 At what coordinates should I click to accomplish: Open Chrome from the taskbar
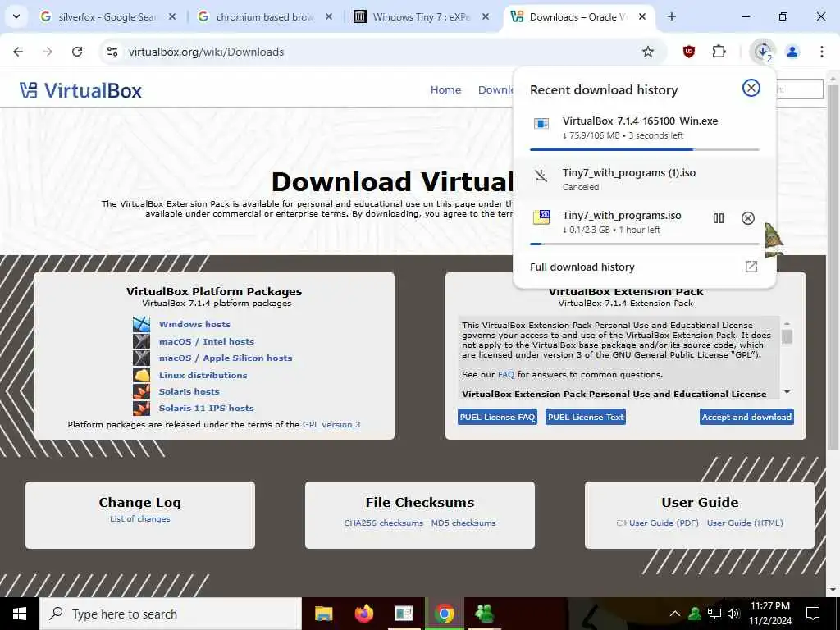pos(444,614)
